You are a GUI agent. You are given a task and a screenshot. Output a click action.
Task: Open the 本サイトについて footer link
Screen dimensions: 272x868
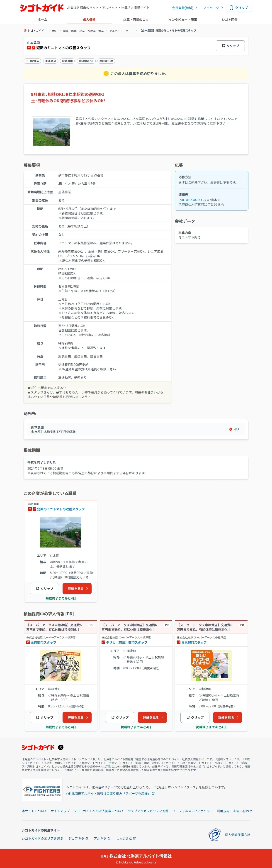[34, 811]
